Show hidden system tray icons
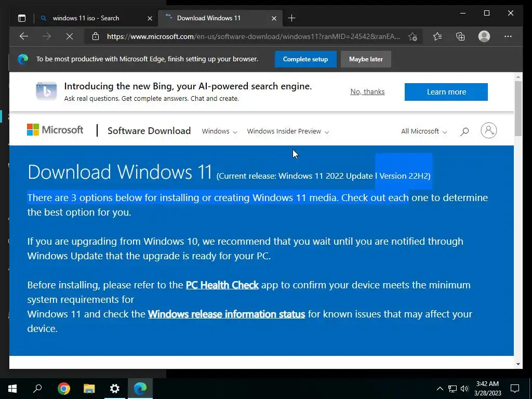Viewport: 532px width, 399px height. 440,389
